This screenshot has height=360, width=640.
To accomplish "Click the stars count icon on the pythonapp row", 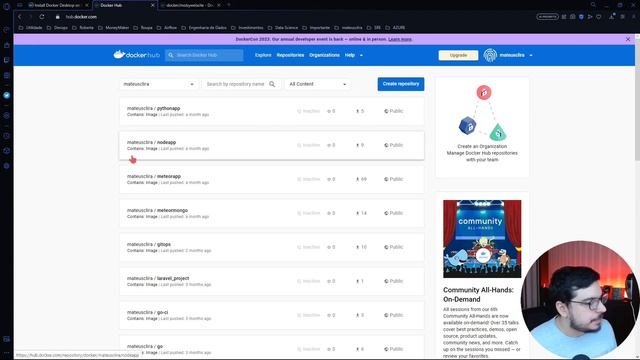I will [329, 111].
